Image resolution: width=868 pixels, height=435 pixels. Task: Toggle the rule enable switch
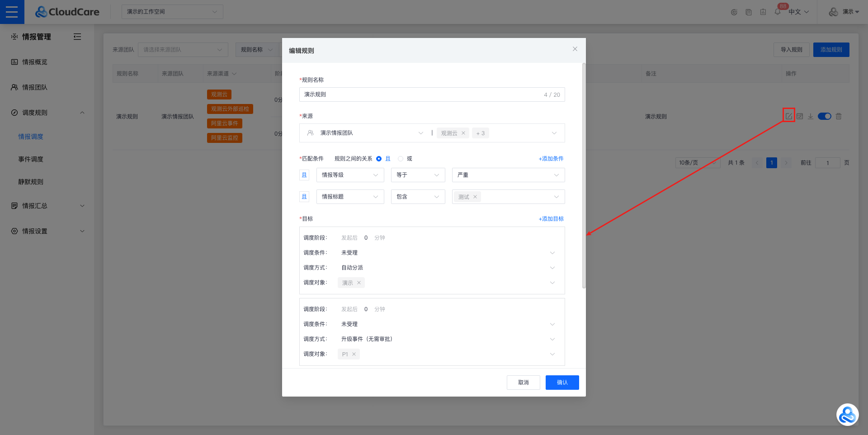[825, 116]
